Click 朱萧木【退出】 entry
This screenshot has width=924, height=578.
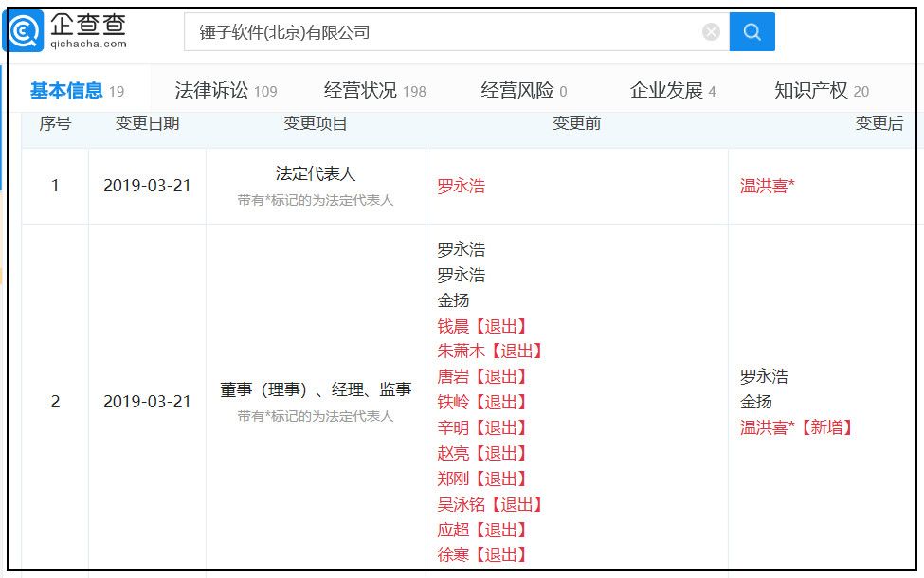coord(490,352)
